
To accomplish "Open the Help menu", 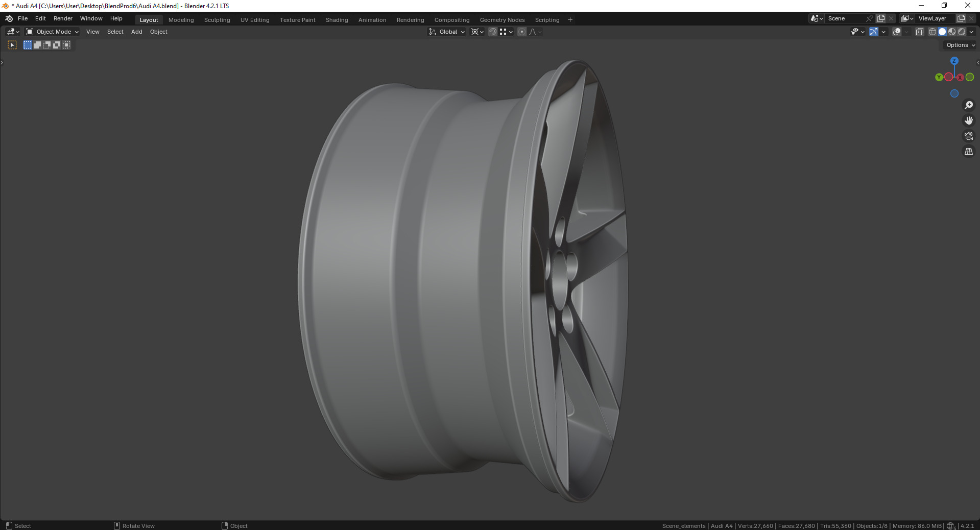I will coord(116,18).
